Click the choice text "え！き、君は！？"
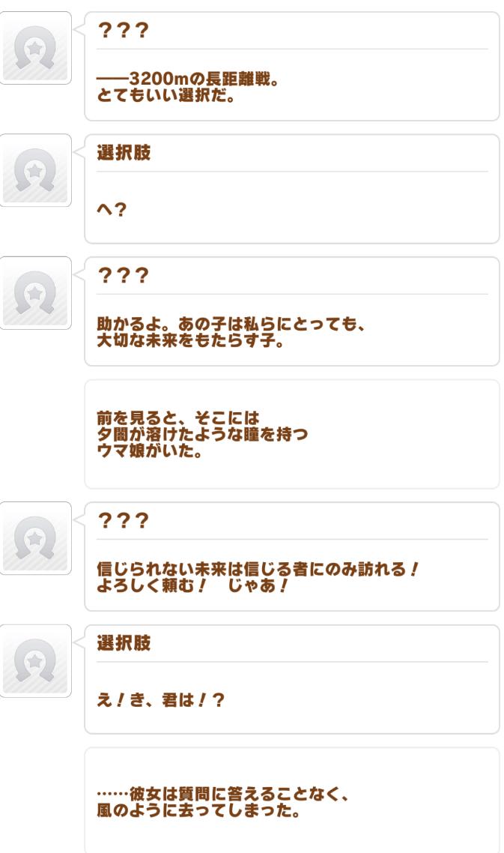 (x=160, y=699)
